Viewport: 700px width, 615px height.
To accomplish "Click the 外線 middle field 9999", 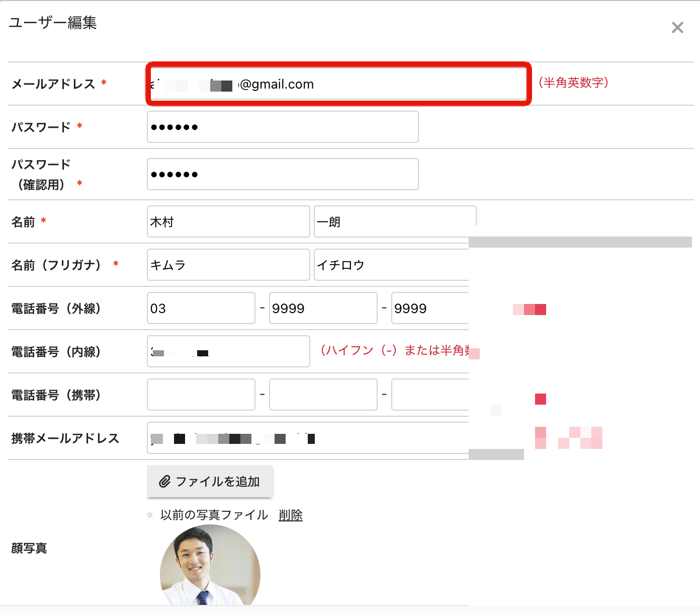I will click(323, 308).
